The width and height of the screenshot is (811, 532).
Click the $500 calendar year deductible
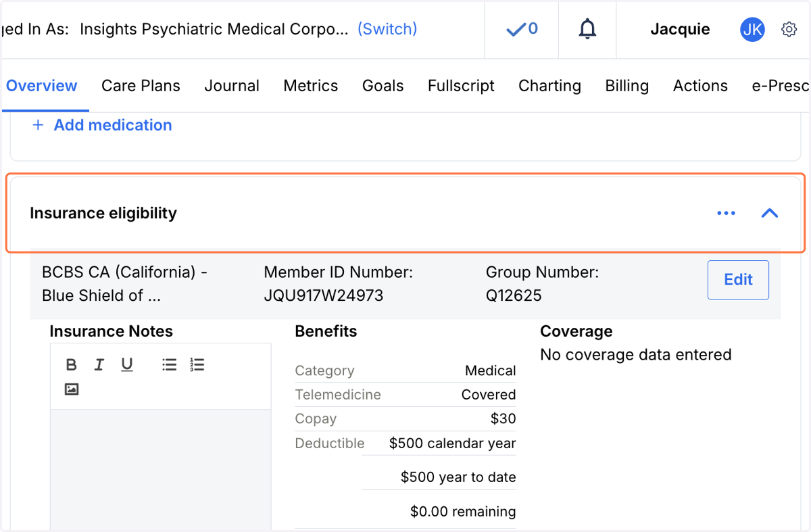(453, 443)
